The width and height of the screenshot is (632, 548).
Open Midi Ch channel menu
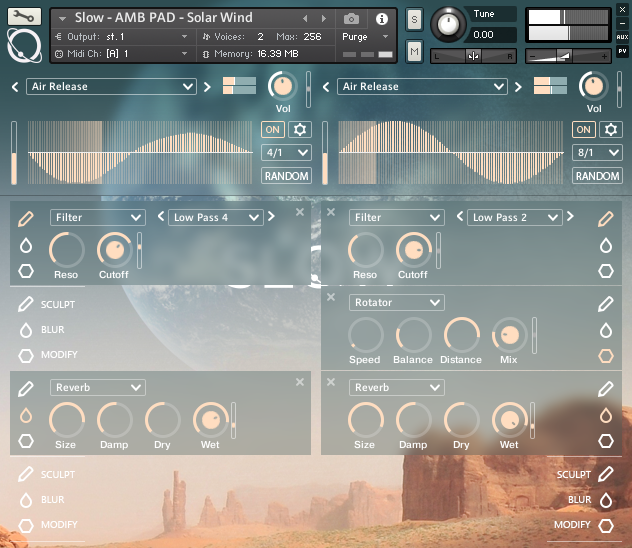(121, 54)
